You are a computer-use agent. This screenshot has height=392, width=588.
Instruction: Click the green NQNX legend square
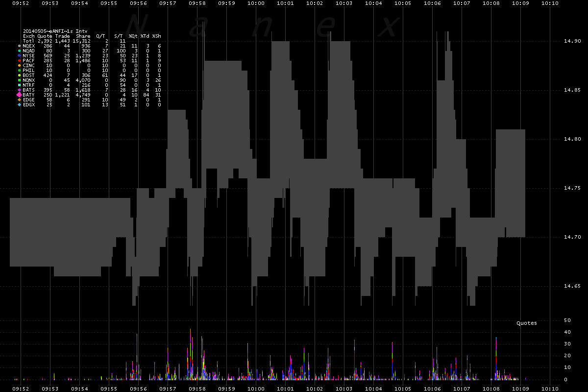[x=19, y=80]
